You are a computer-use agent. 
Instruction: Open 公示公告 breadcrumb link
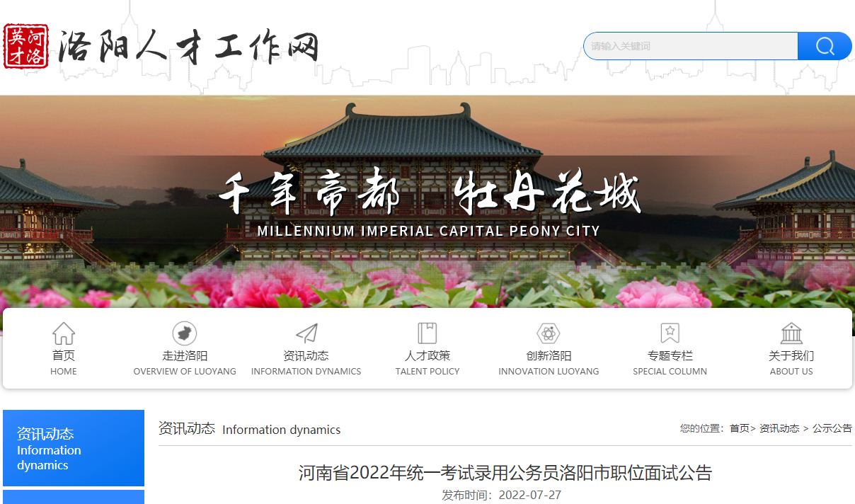(832, 428)
